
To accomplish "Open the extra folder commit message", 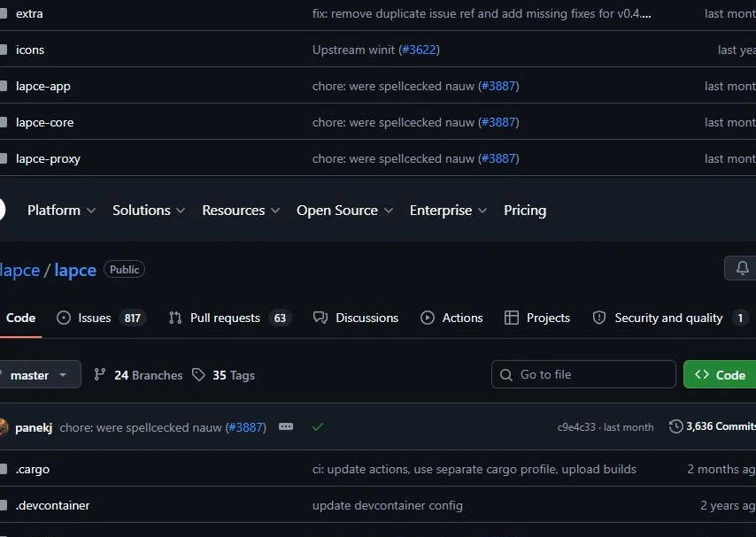I will (482, 13).
